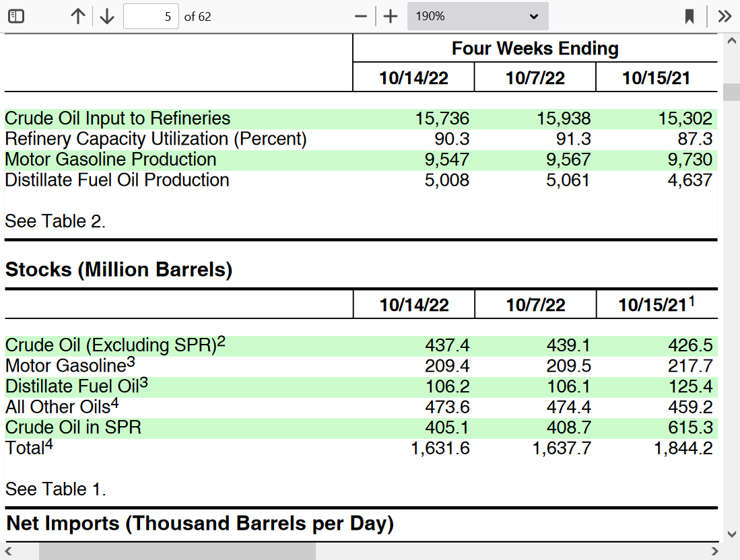Click the 'Stocks (Million Barrels)' heading

[x=119, y=270]
